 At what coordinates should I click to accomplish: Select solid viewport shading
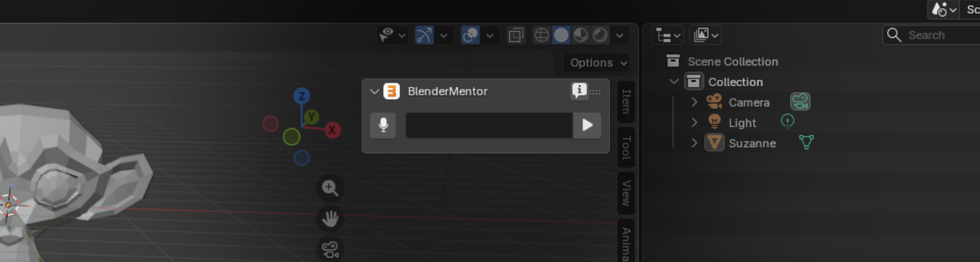coord(561,35)
